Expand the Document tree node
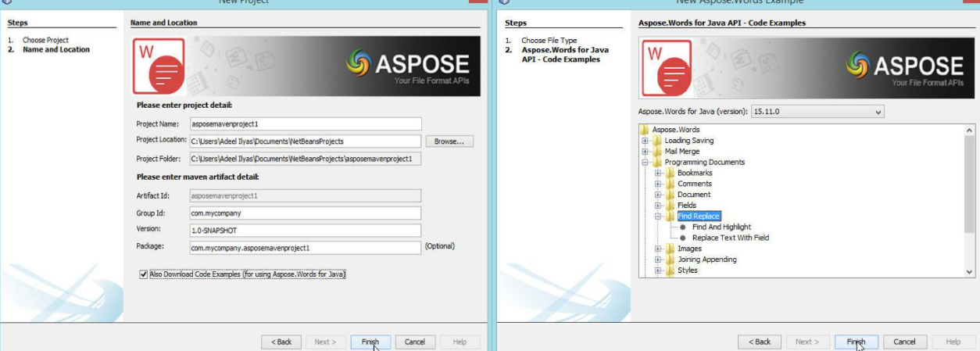 (658, 195)
